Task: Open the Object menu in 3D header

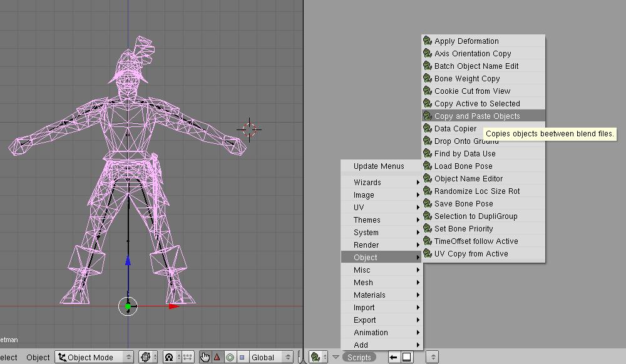Action: click(38, 357)
